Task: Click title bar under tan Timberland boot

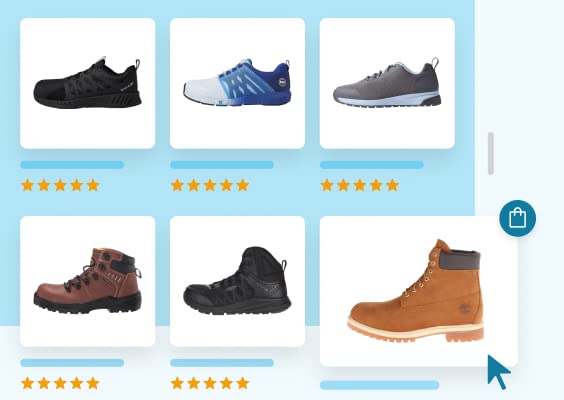Action: [379, 385]
